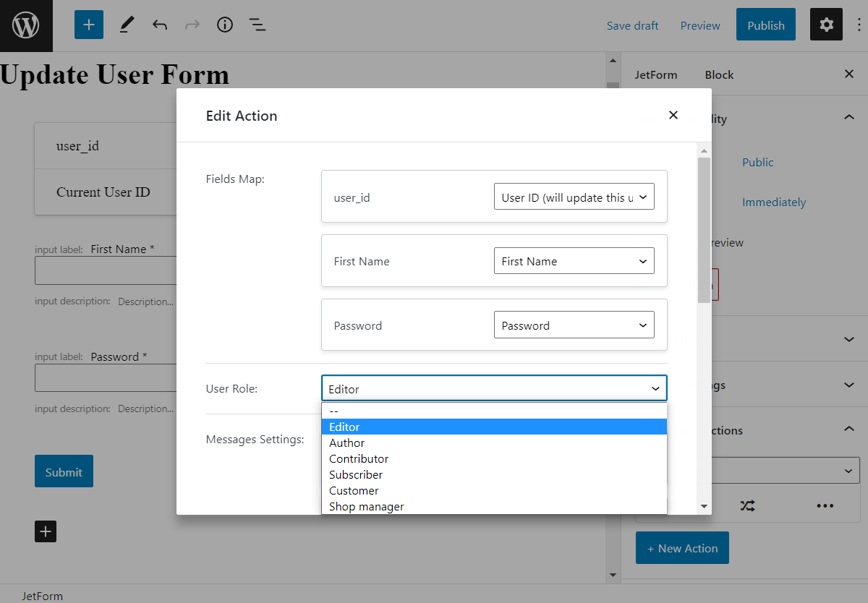Switch to the Edit tool mode
The image size is (868, 603).
(126, 25)
